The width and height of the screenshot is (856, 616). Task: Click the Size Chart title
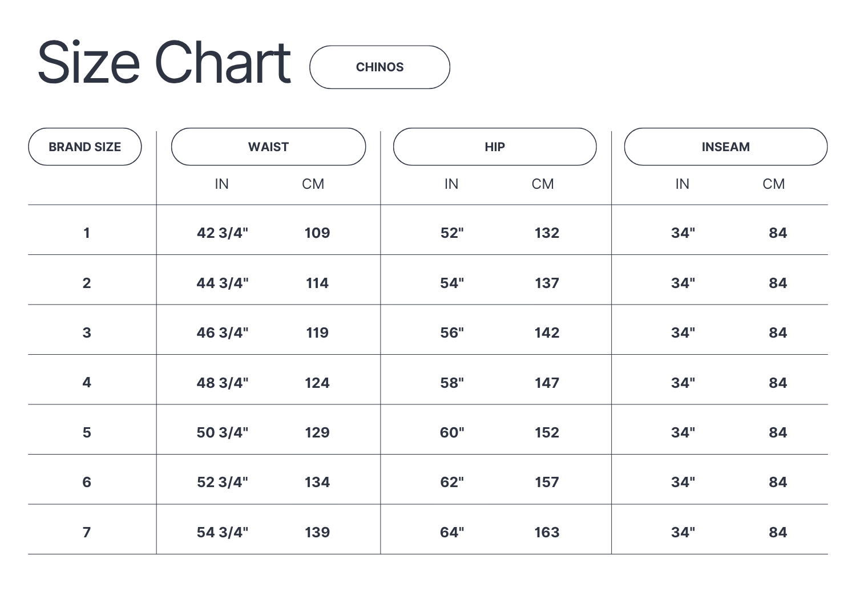click(164, 63)
